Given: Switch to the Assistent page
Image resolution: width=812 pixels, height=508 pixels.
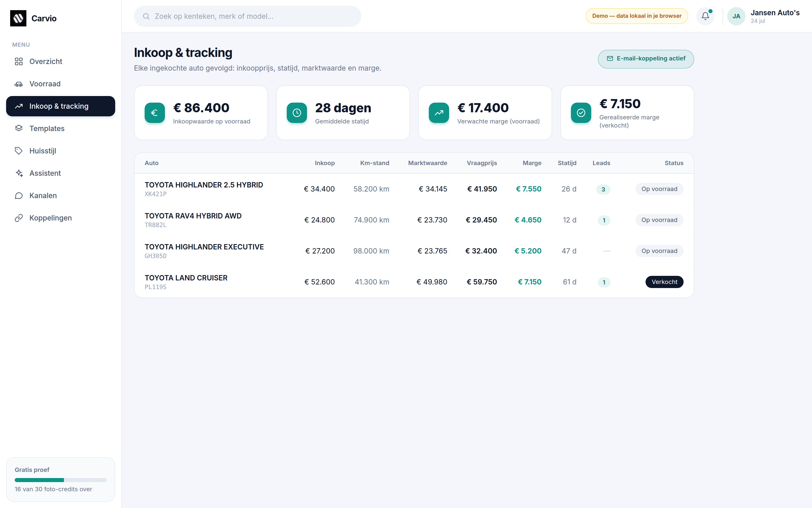Looking at the screenshot, I should tap(60, 173).
